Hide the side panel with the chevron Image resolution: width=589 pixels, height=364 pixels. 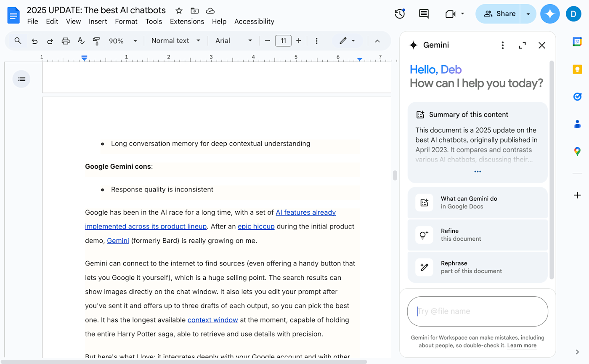point(577,352)
